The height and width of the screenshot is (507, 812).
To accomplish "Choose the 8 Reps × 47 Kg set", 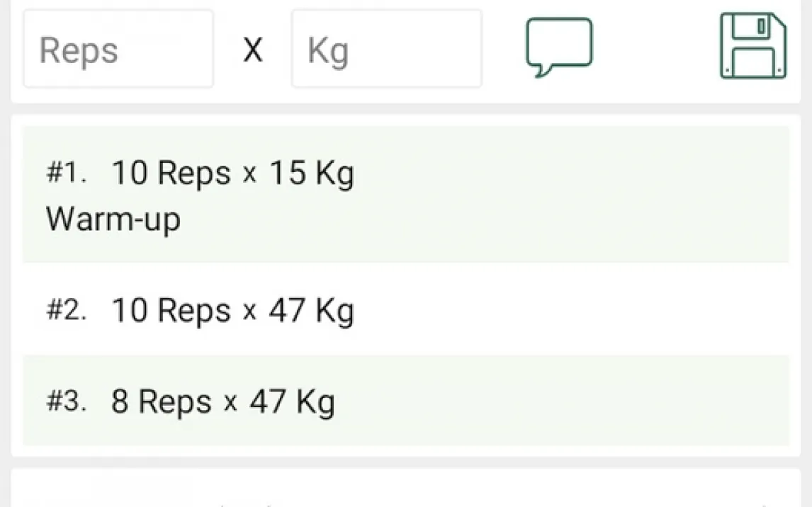I will 405,401.
